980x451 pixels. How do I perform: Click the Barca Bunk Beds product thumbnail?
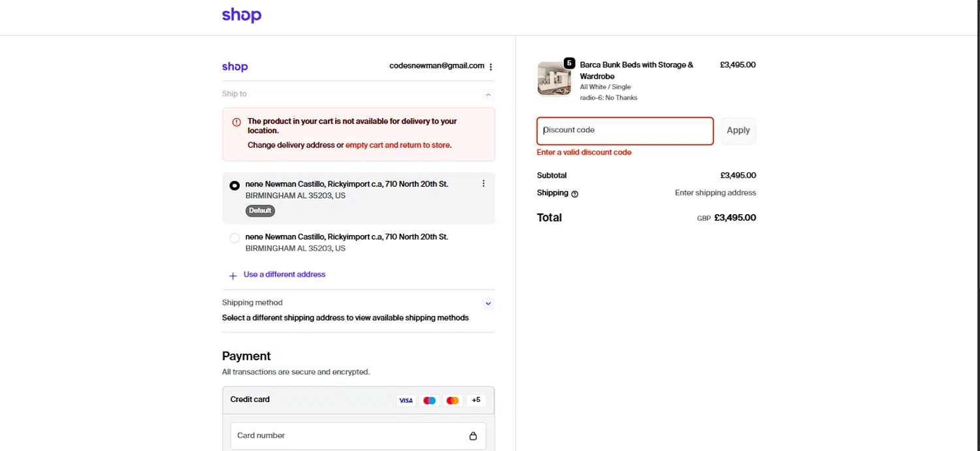pyautogui.click(x=554, y=79)
